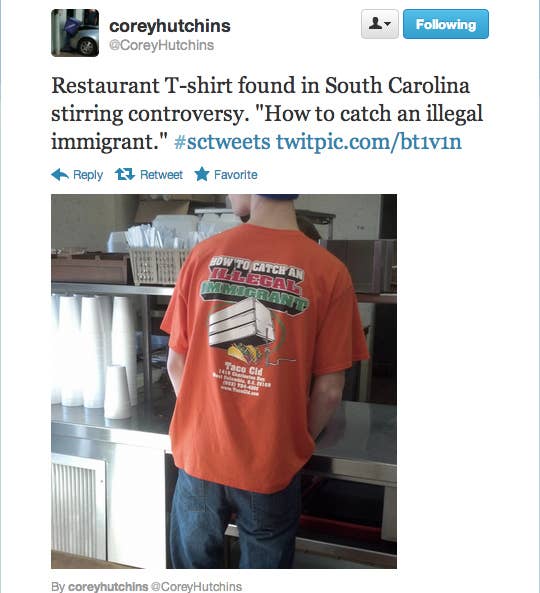Toggle the Following button
This screenshot has width=540, height=593.
tap(446, 24)
